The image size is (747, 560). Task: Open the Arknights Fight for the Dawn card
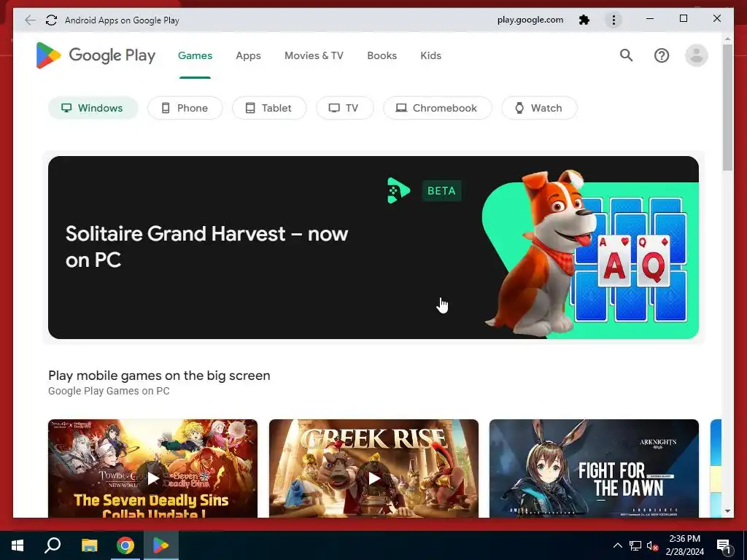(594, 469)
